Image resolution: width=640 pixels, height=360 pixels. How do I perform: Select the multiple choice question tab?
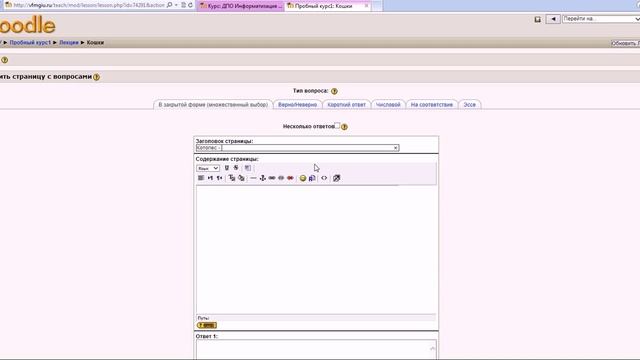(x=213, y=105)
